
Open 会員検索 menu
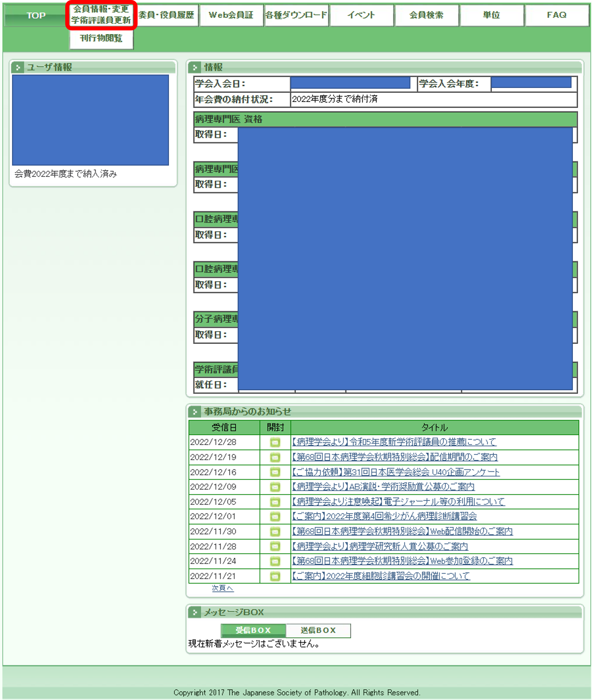coord(426,15)
